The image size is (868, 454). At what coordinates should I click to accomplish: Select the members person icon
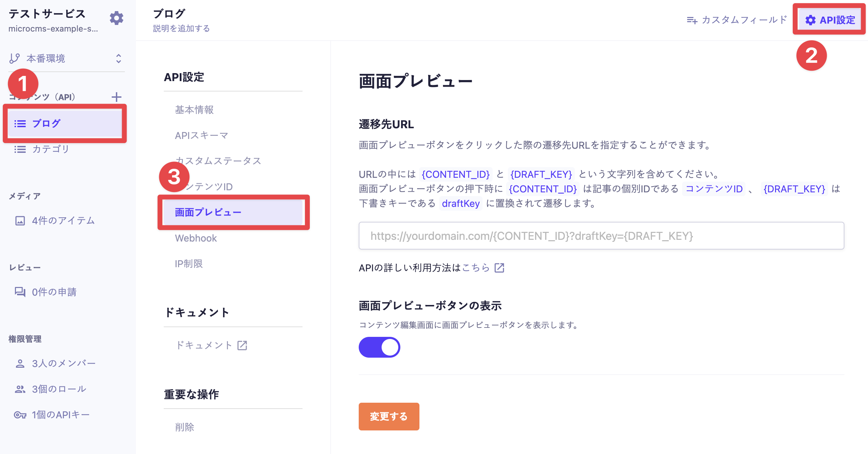(20, 363)
